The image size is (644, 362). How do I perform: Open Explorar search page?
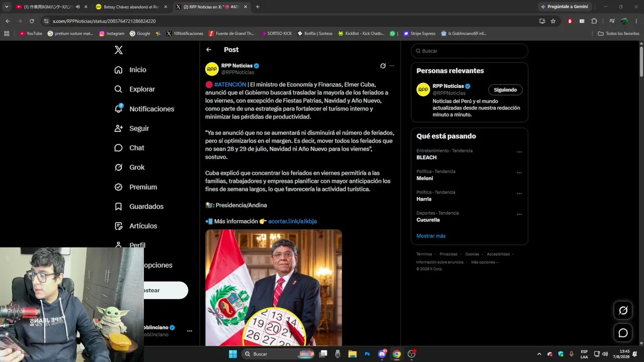[x=134, y=89]
